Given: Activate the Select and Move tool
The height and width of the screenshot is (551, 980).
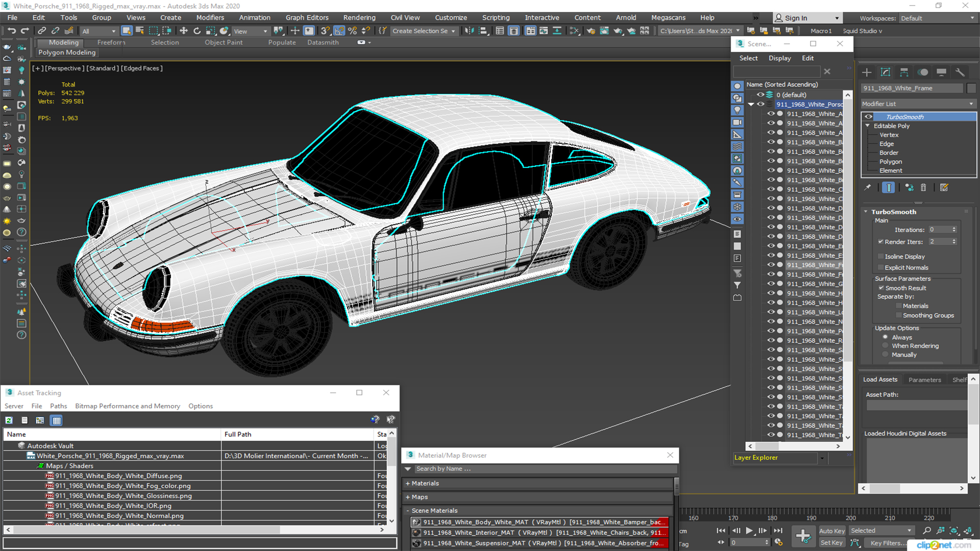Looking at the screenshot, I should (x=184, y=31).
